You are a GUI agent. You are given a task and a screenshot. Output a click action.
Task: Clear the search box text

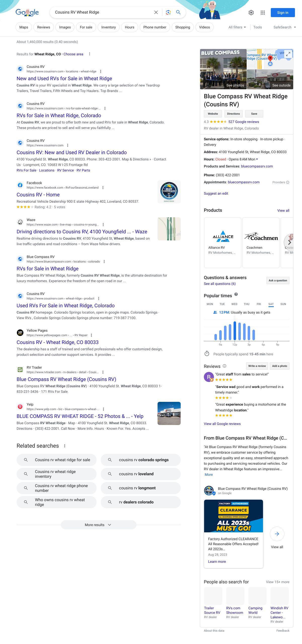point(156,12)
